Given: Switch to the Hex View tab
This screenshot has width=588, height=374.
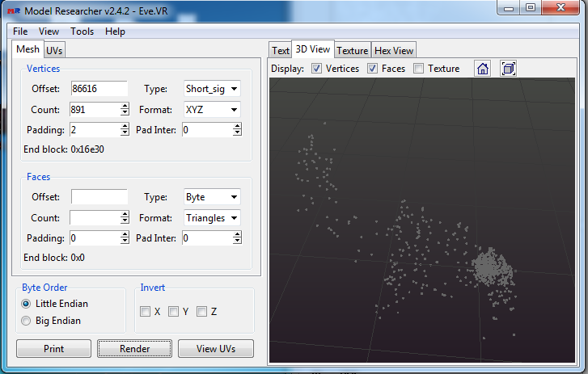Looking at the screenshot, I should (394, 51).
